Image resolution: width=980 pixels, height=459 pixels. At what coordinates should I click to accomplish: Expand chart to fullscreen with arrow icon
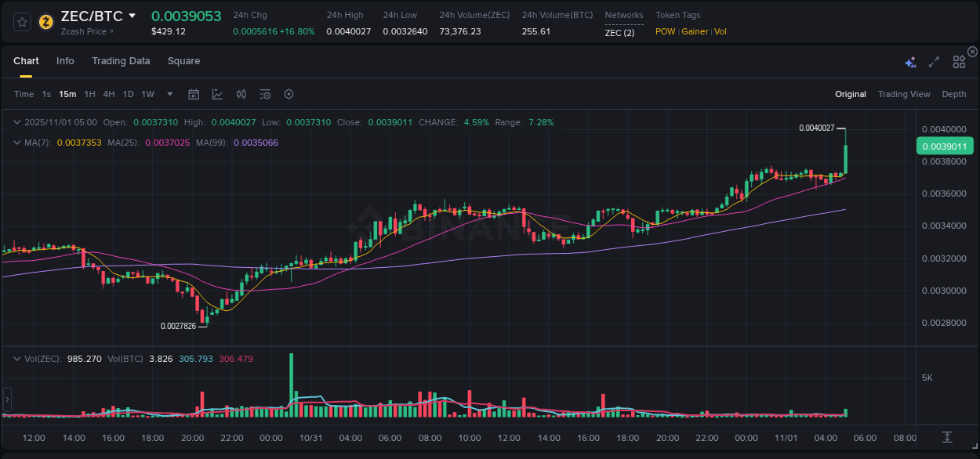click(933, 61)
